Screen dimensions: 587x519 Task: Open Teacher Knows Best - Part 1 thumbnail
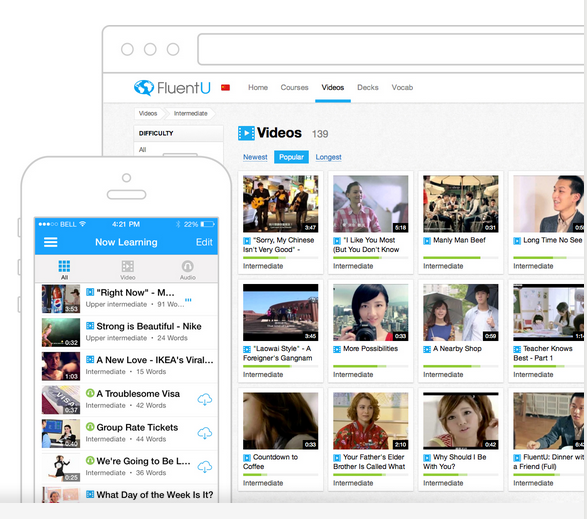(548, 312)
